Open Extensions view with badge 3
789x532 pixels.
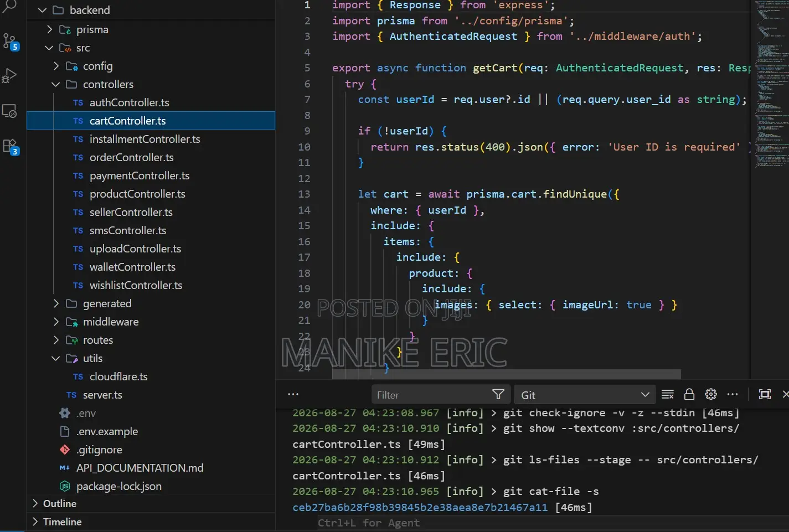pyautogui.click(x=10, y=147)
